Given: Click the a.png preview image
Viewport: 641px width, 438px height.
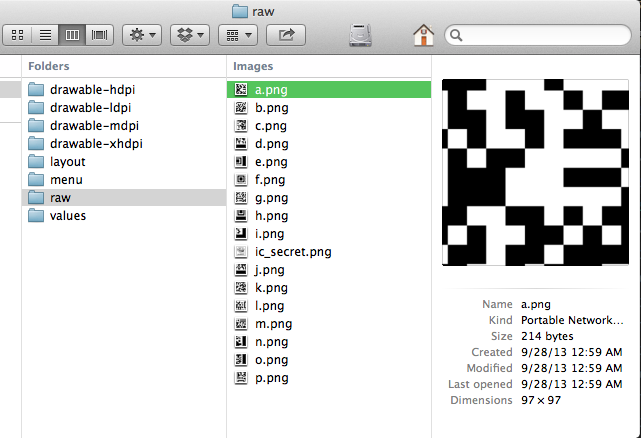Looking at the screenshot, I should click(x=536, y=172).
